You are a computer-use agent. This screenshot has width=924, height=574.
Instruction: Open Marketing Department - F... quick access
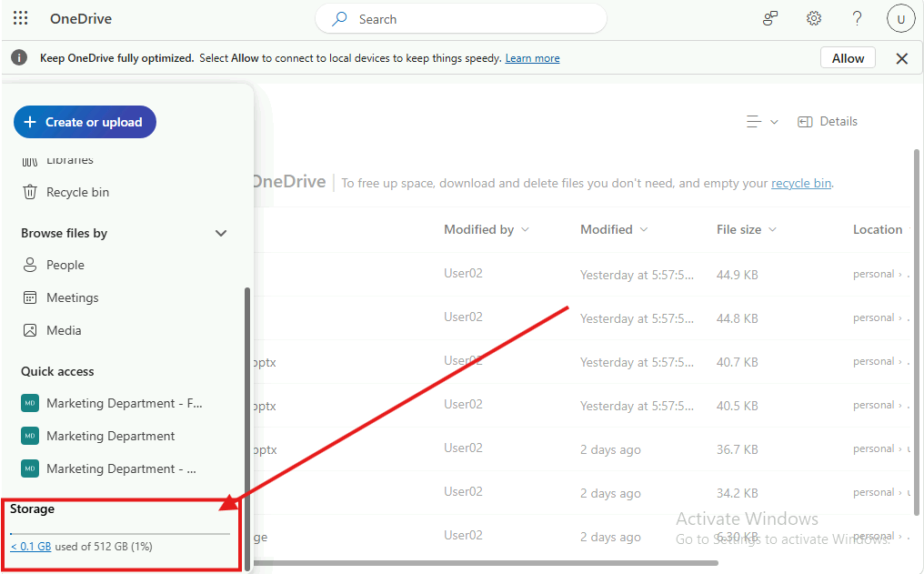point(124,403)
